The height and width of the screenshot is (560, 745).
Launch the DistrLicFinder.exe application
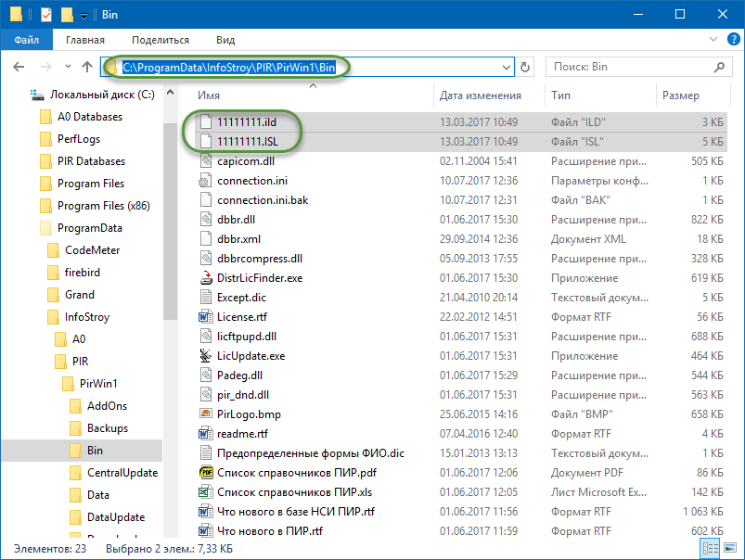(260, 277)
